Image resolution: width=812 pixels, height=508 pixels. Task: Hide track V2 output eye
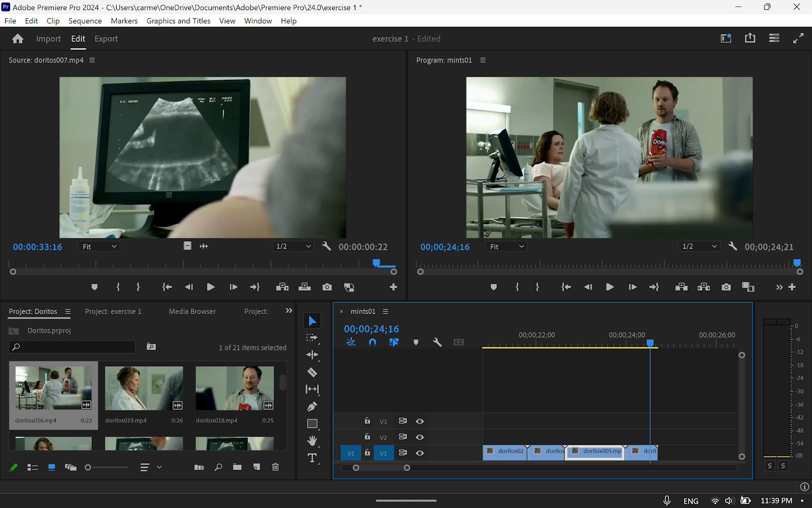pos(420,437)
